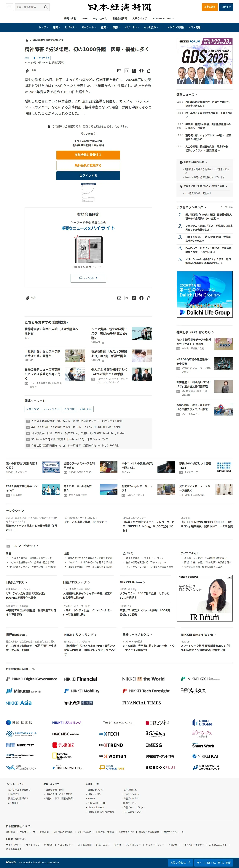Open the hamburger menu icon

(9, 7)
